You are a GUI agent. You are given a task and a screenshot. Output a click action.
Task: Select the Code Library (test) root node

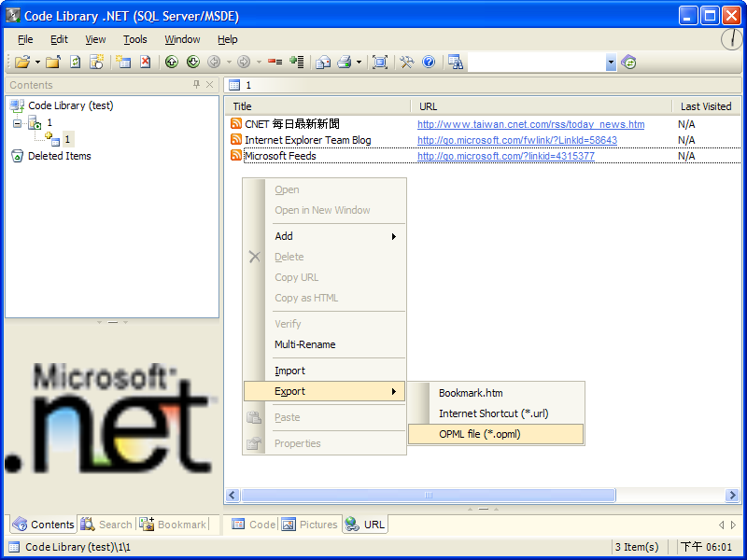coord(71,105)
